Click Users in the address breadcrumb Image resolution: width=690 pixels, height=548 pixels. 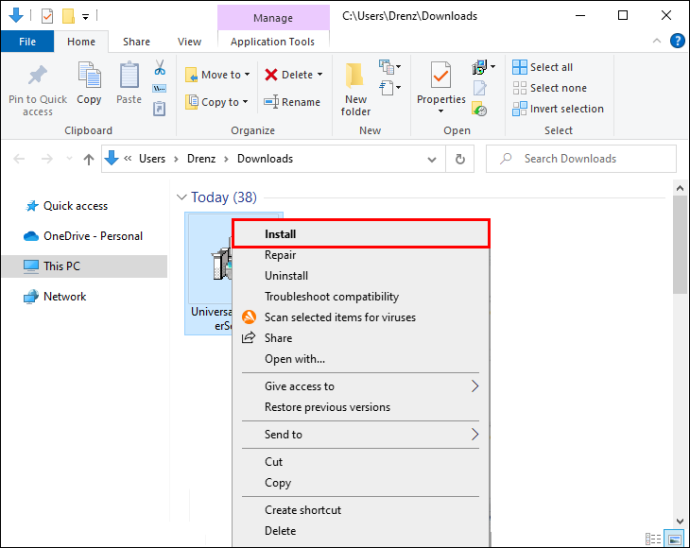[x=152, y=158]
